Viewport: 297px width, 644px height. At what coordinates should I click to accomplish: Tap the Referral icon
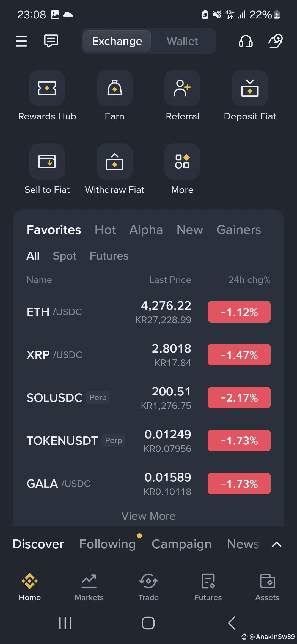click(x=182, y=88)
